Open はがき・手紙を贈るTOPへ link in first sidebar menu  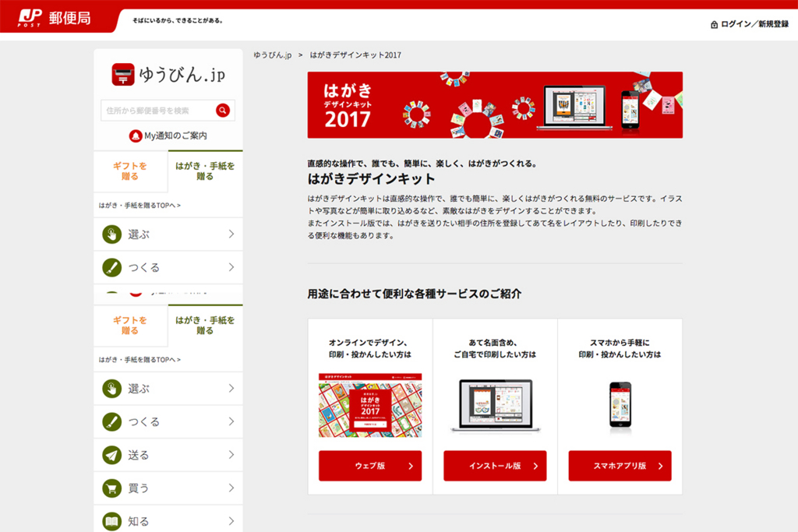point(139,206)
